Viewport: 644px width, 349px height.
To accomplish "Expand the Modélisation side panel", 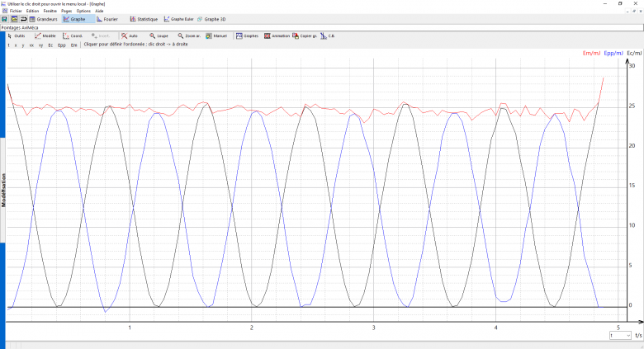I will 2,190.
